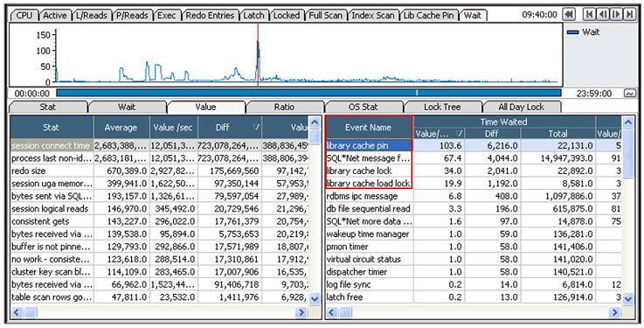Viewport: 644px width, 328px height.
Task: Open the Index Scan tab
Action: pyautogui.click(x=373, y=16)
